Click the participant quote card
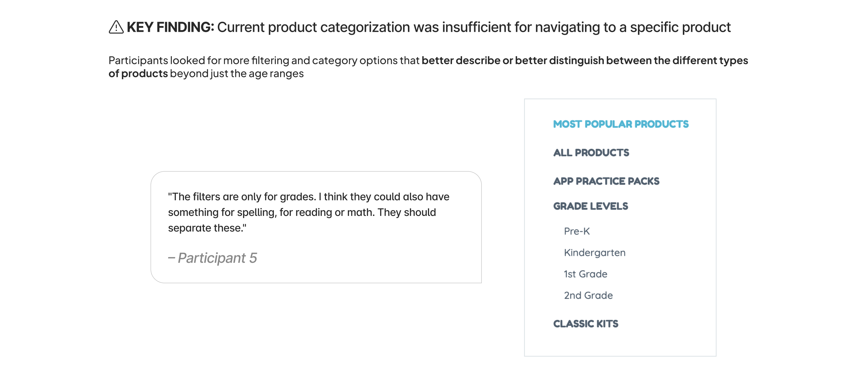 [316, 227]
